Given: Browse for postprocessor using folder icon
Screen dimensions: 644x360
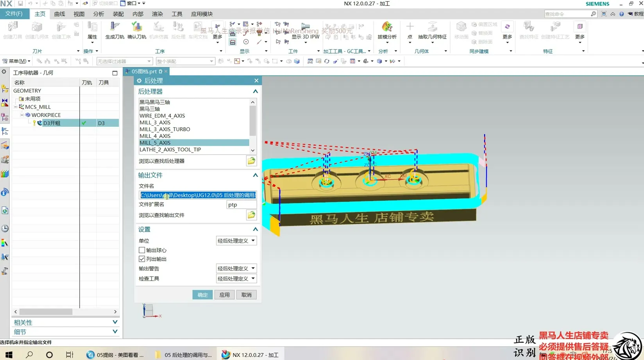Looking at the screenshot, I should (x=251, y=161).
